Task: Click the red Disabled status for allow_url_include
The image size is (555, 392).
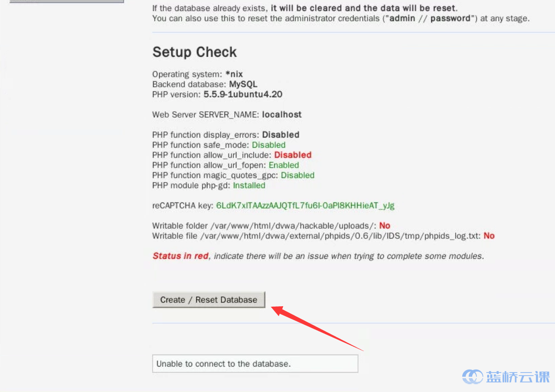Action: click(293, 155)
